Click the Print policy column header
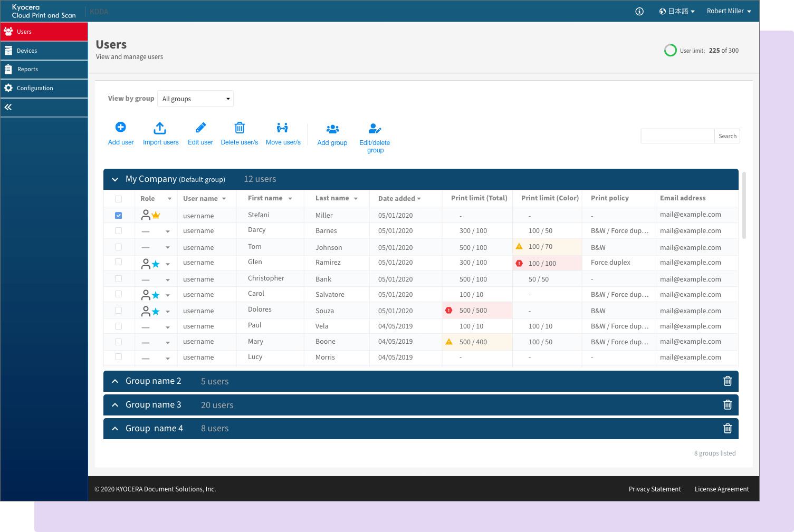This screenshot has width=794, height=532. tap(610, 198)
